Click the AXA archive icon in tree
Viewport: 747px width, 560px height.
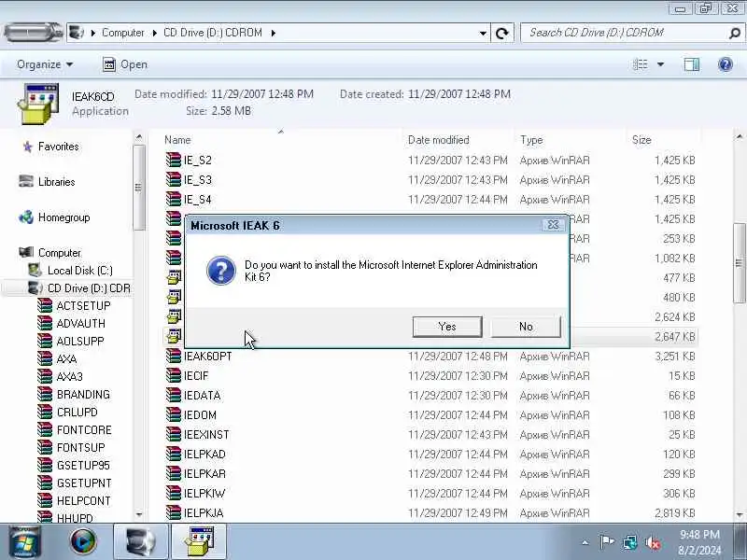[45, 358]
